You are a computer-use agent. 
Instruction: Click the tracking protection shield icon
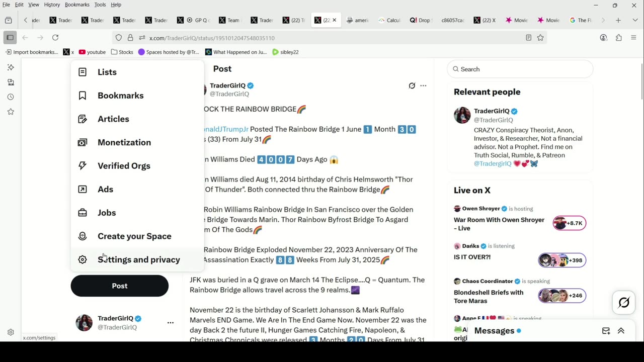tap(119, 38)
